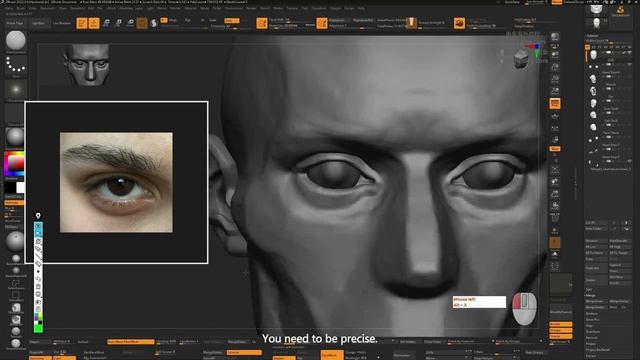
Task: Open the Help menu
Action: 361,8
